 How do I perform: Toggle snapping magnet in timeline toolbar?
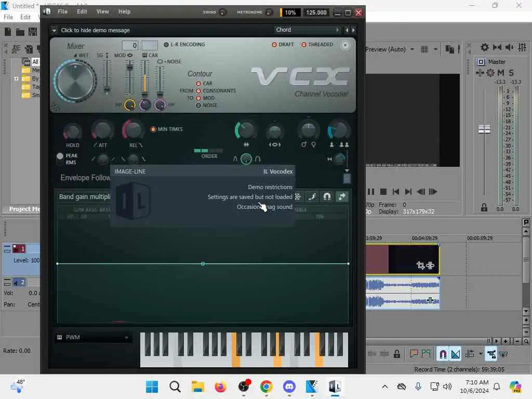pyautogui.click(x=443, y=354)
